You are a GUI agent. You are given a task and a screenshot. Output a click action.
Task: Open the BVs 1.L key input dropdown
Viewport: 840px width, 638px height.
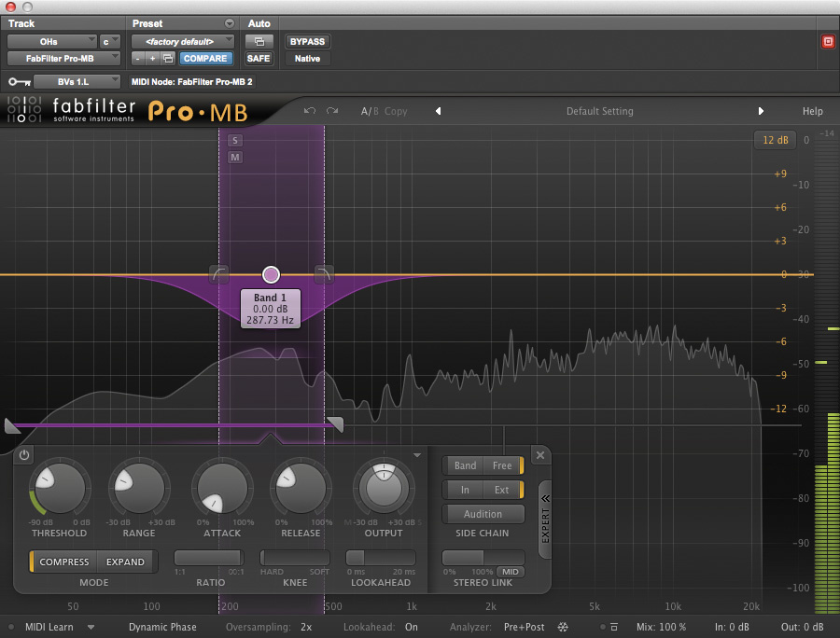(77, 82)
